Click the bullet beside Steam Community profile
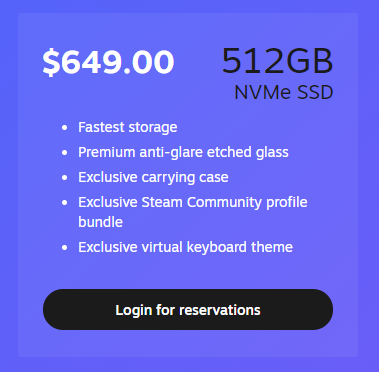The height and width of the screenshot is (372, 379). tap(65, 203)
